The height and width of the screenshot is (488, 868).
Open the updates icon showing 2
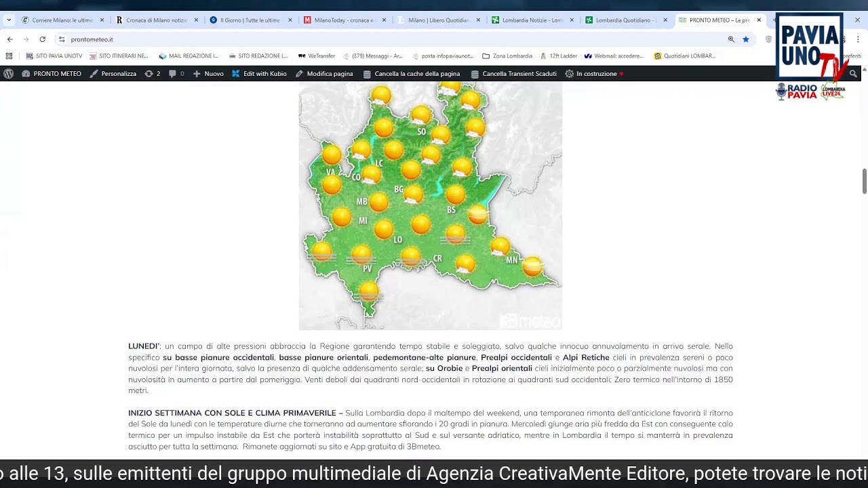[153, 73]
